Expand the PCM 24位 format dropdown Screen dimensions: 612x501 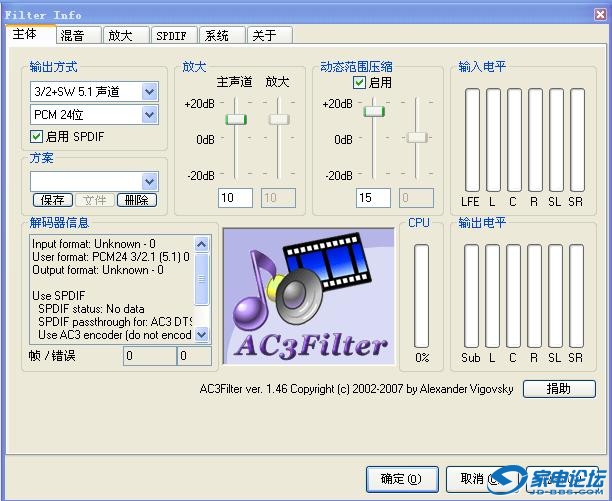(x=149, y=115)
